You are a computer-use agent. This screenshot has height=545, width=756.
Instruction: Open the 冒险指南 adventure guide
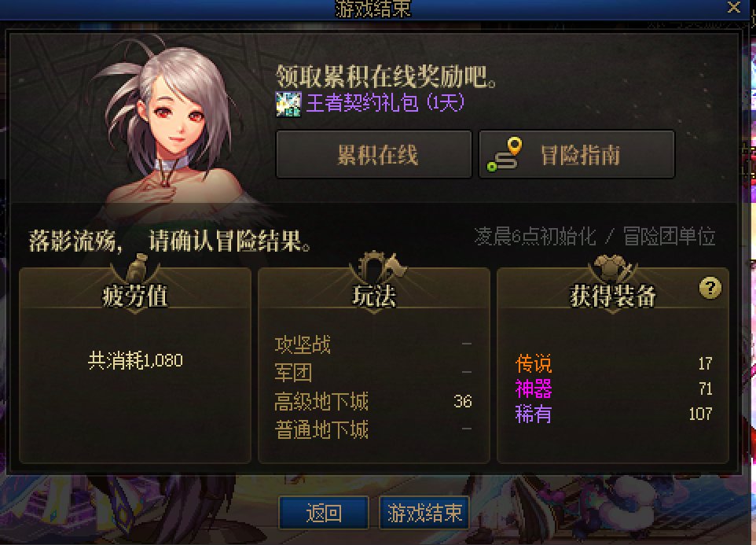pos(577,154)
